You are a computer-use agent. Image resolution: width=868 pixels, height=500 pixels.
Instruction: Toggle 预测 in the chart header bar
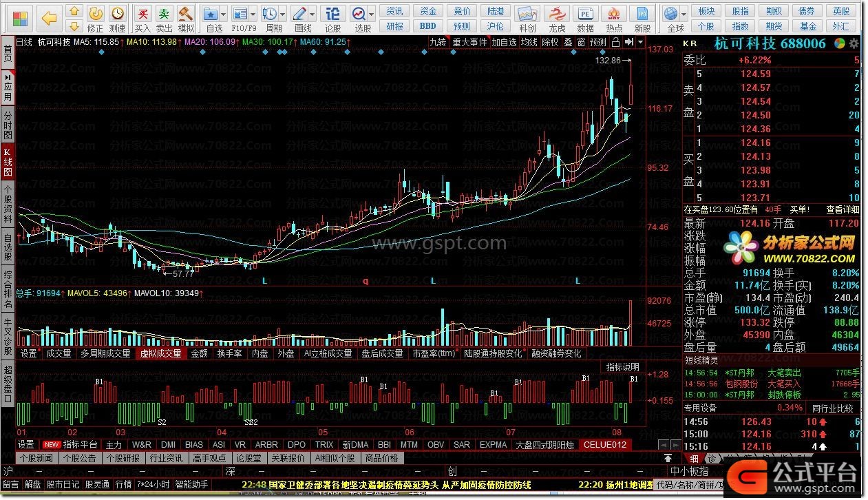[598, 42]
